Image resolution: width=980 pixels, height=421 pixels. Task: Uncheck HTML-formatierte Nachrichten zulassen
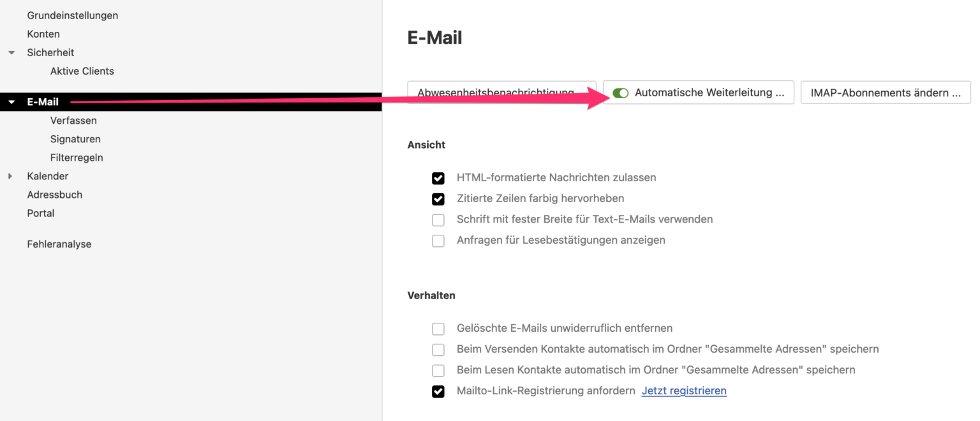coord(438,178)
